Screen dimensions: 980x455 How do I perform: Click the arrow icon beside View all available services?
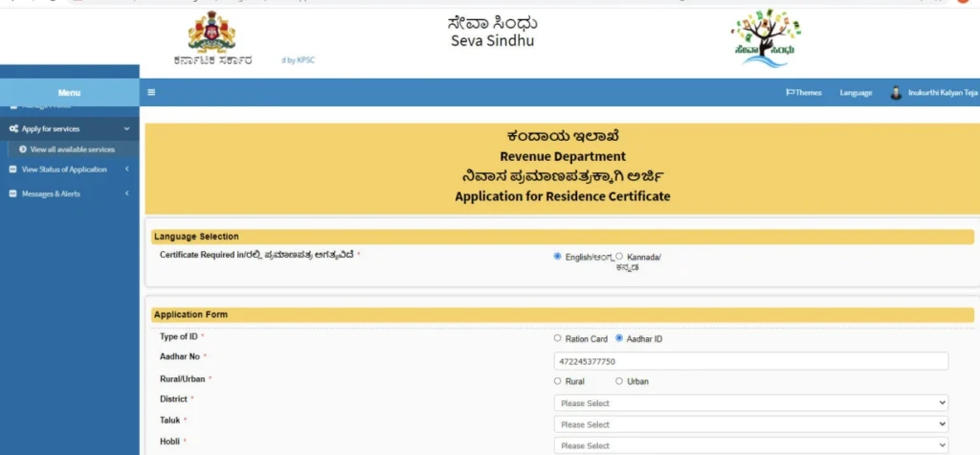(x=23, y=149)
